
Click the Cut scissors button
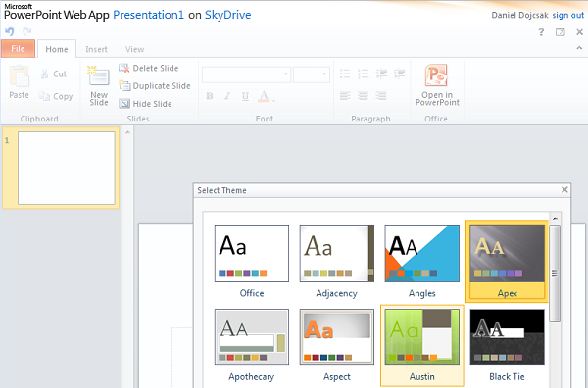tap(53, 73)
